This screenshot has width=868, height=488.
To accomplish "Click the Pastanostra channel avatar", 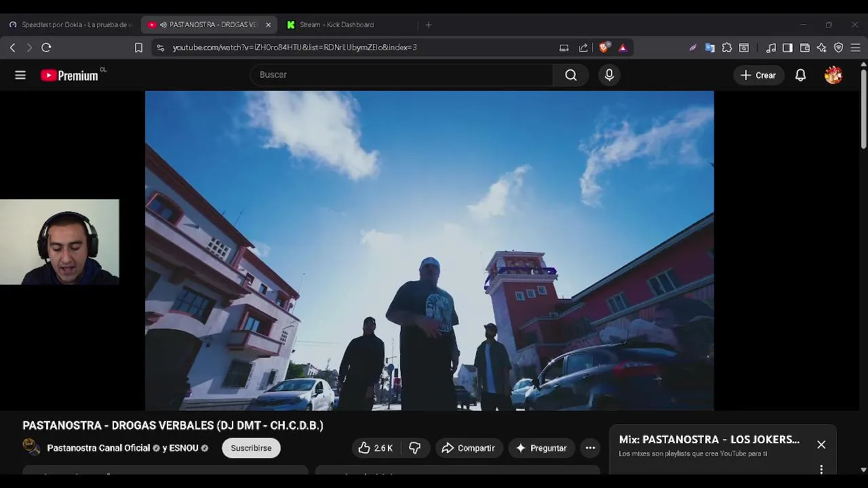I will (x=31, y=447).
